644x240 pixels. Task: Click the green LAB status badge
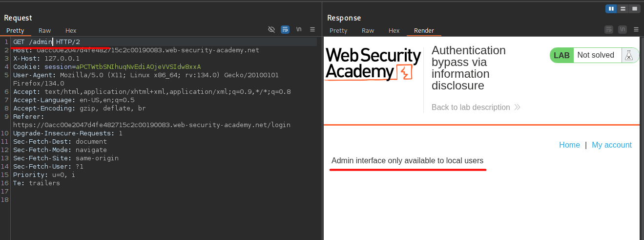point(561,55)
